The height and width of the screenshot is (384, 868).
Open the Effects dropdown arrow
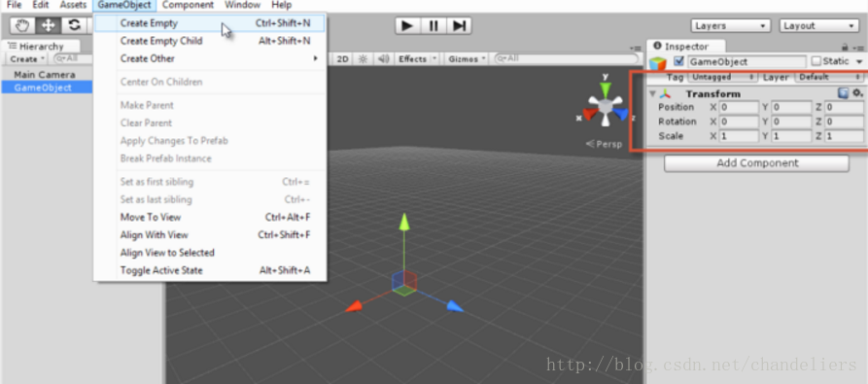434,58
